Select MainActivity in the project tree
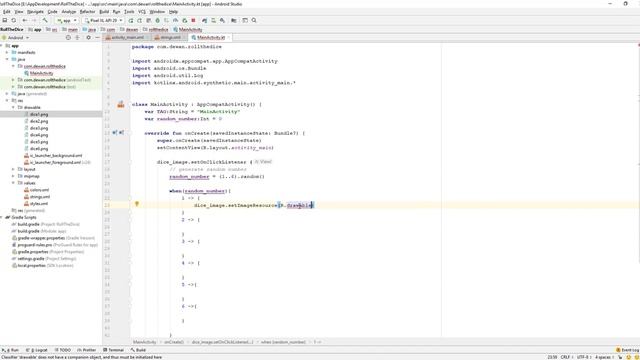This screenshot has width=640, height=360. pos(41,73)
